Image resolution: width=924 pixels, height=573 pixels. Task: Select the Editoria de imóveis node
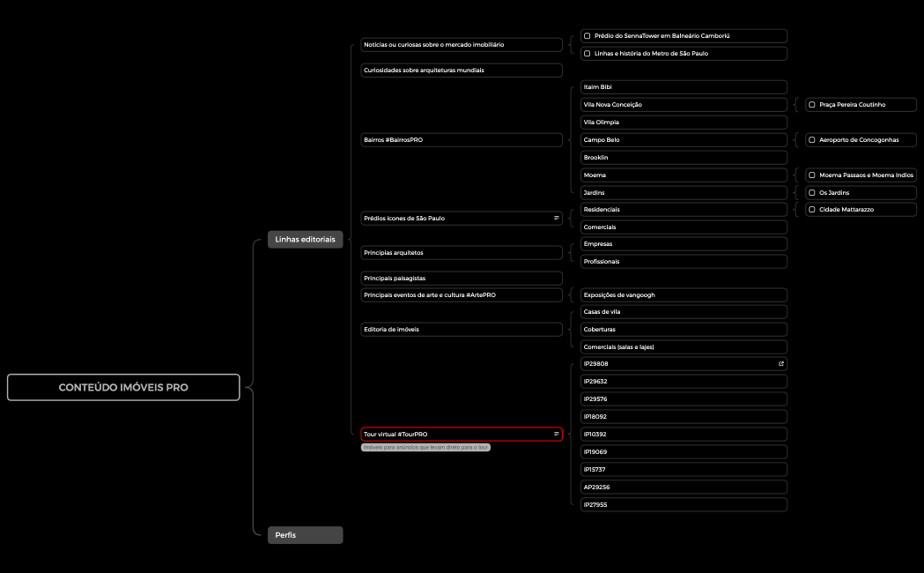point(461,330)
